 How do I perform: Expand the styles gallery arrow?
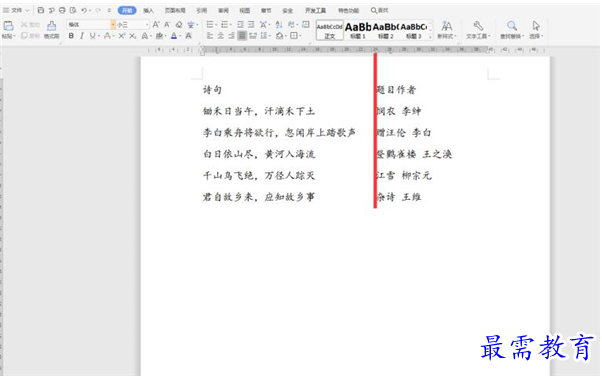[x=430, y=36]
